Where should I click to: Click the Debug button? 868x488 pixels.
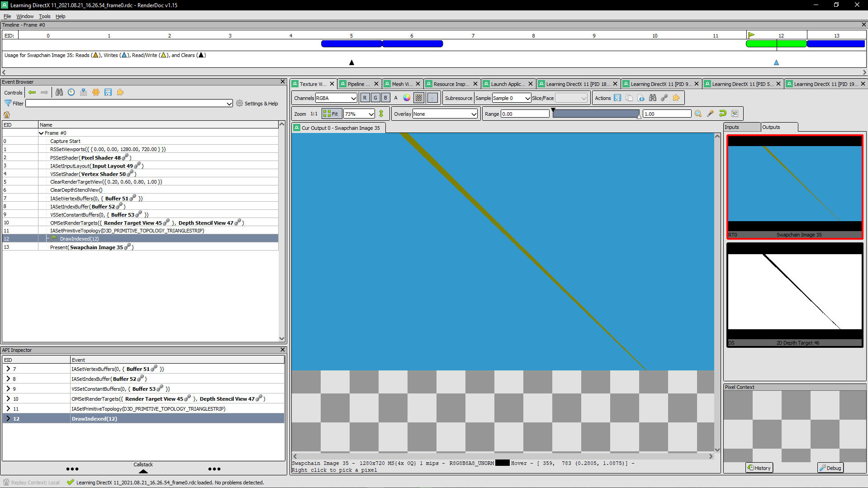point(830,468)
